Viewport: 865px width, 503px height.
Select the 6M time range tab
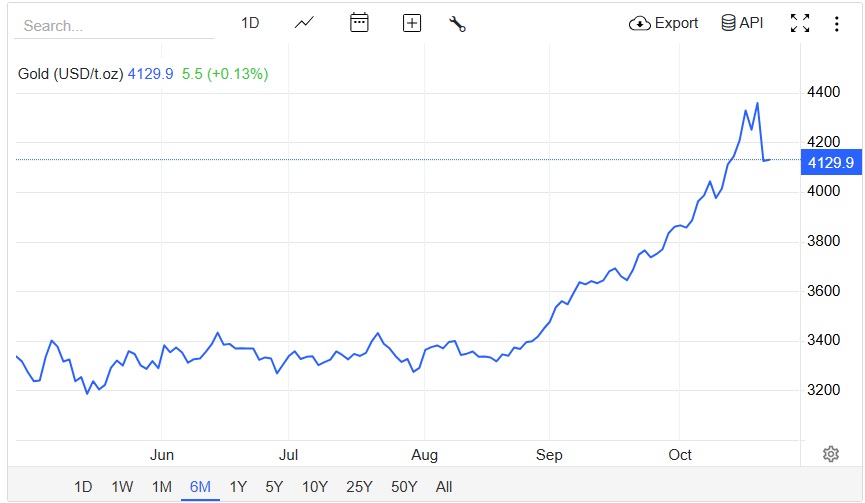pos(200,487)
